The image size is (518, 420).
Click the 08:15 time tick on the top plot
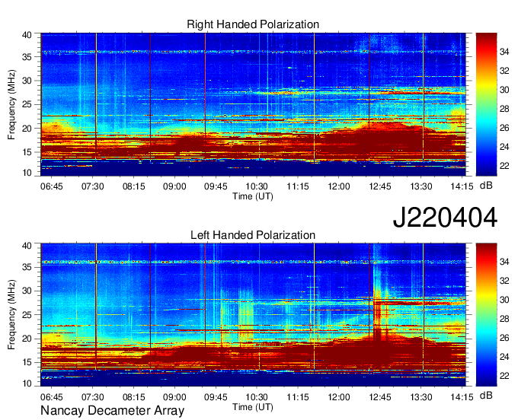pyautogui.click(x=134, y=186)
